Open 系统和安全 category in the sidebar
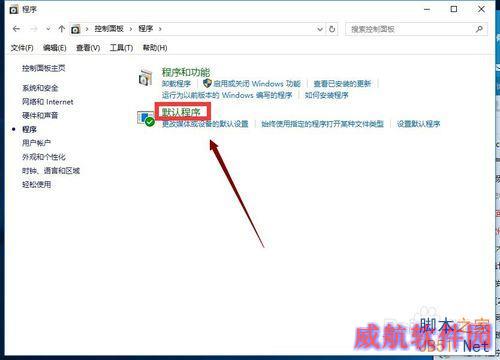Viewport: 500px width, 360px height. tap(40, 88)
